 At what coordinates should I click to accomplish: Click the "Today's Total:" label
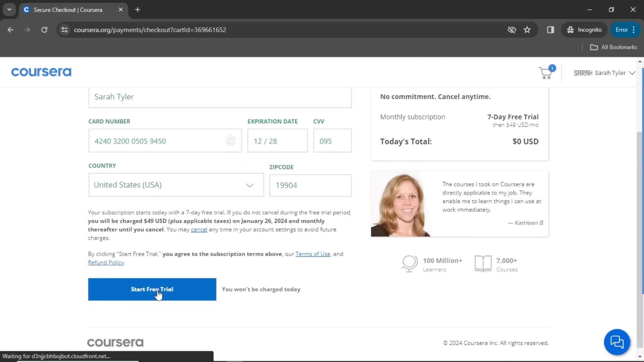click(x=406, y=141)
